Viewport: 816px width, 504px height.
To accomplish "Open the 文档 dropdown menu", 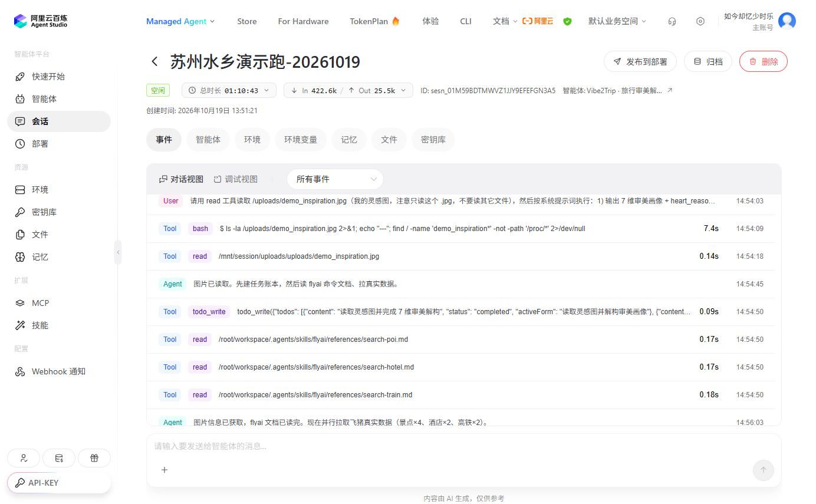I will [x=505, y=21].
